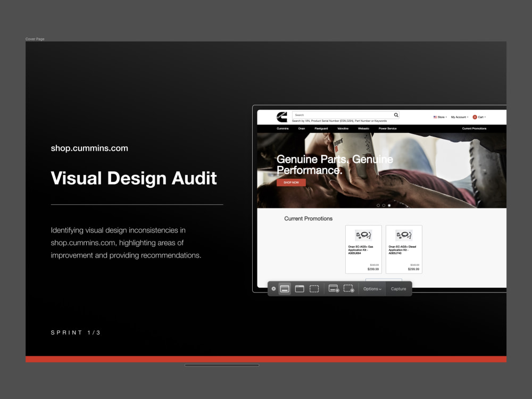The width and height of the screenshot is (532, 399).
Task: Click the US flag store icon
Action: pyautogui.click(x=435, y=117)
